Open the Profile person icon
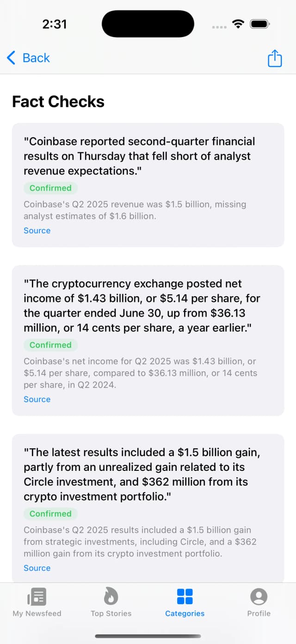Screen dimensions: 296x644 pyautogui.click(x=259, y=596)
